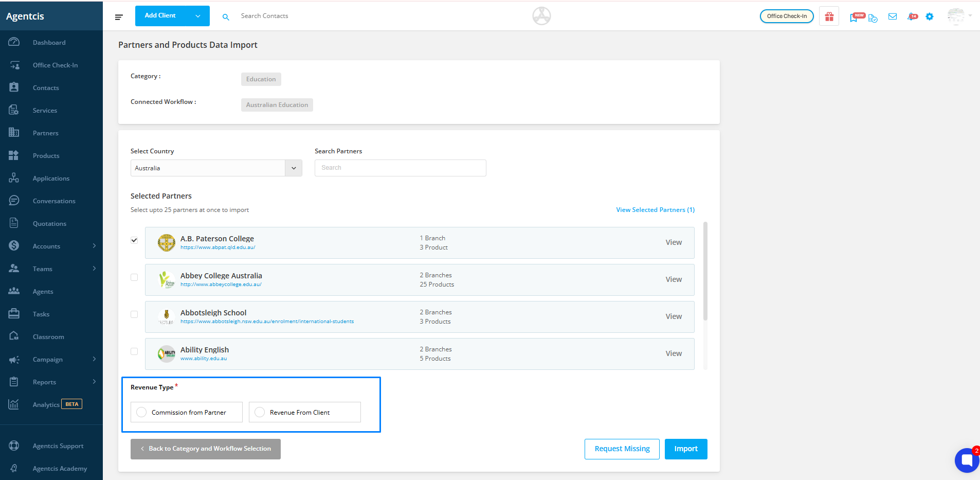
Task: Click the Agents group icon
Action: click(x=14, y=291)
